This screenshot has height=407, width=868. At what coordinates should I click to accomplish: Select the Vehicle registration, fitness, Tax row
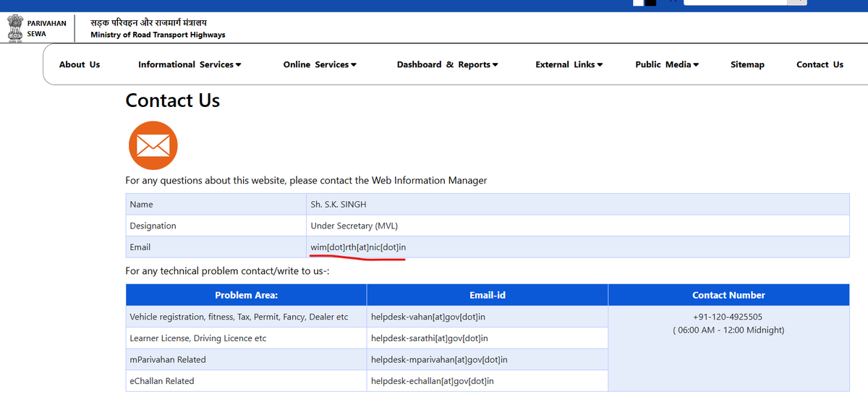click(246, 317)
